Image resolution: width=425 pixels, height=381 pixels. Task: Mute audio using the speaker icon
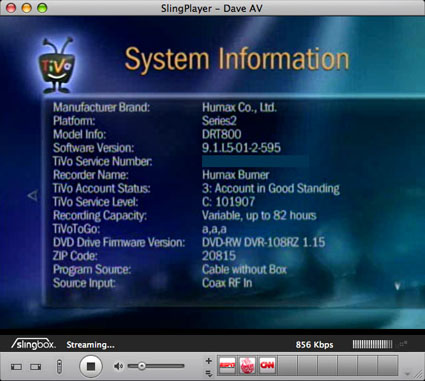[x=118, y=366]
